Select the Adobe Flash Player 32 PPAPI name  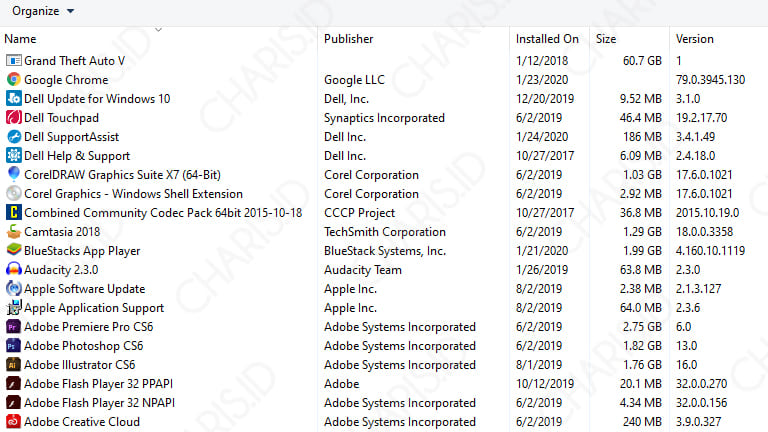(98, 384)
